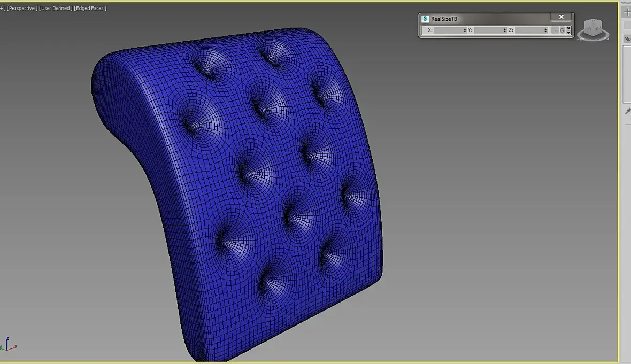Click the RealSizeTB title bar text
The width and height of the screenshot is (631, 364).
444,19
